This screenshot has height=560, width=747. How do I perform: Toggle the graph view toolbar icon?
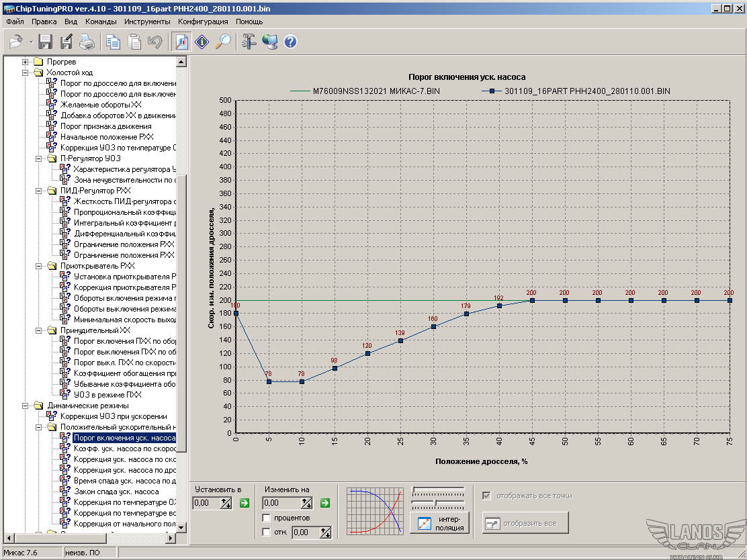tap(181, 42)
